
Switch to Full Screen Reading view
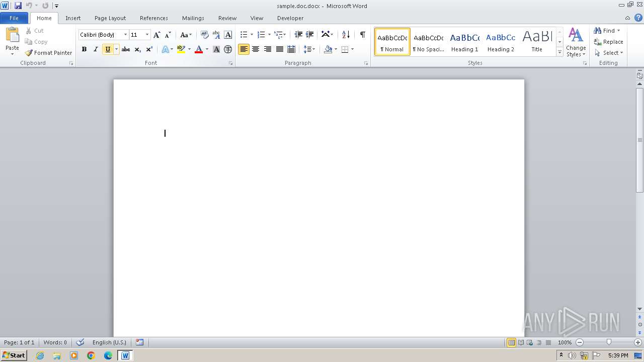521,342
